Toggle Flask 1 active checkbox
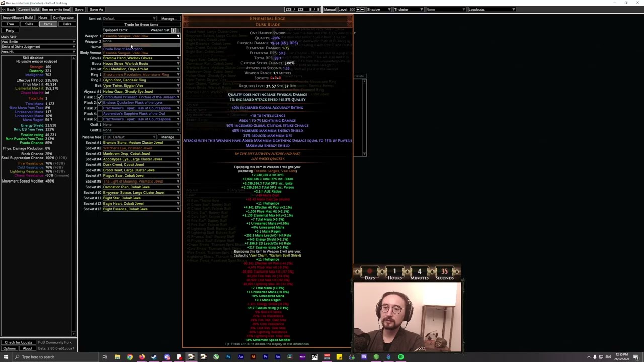This screenshot has width=644, height=362. (x=99, y=97)
